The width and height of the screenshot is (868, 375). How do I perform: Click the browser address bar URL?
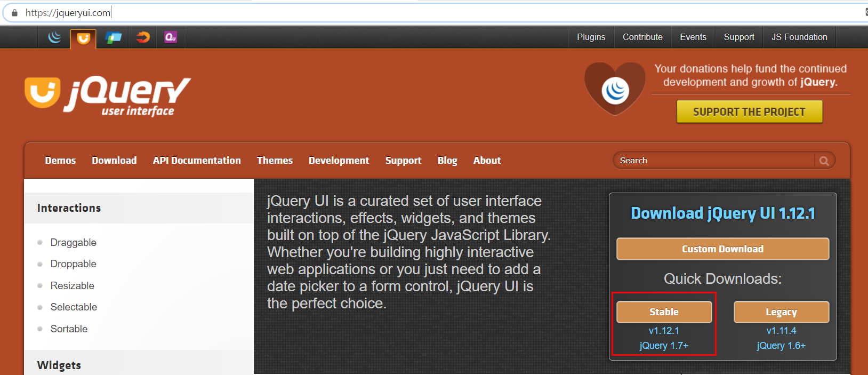(x=68, y=13)
